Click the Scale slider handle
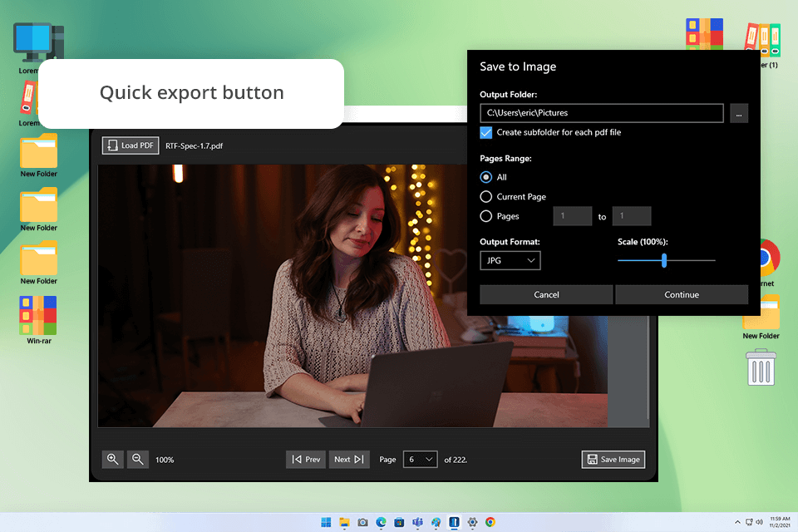The image size is (798, 532). click(x=664, y=260)
